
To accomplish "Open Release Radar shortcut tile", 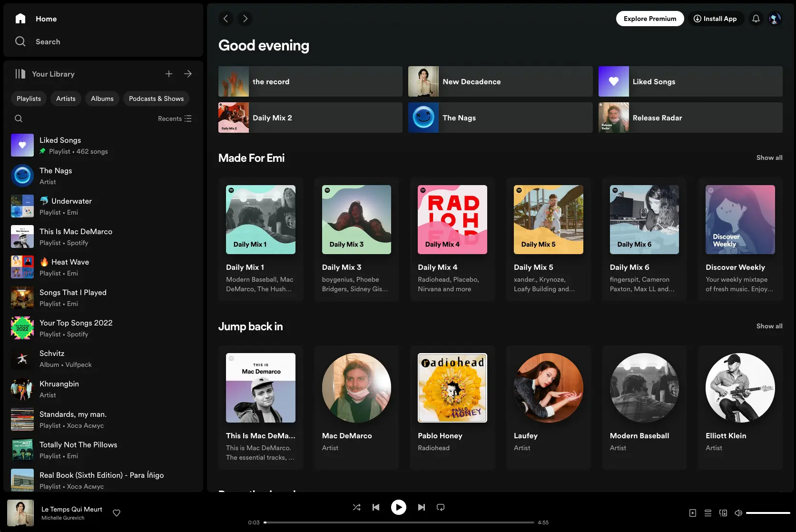I will click(x=690, y=118).
